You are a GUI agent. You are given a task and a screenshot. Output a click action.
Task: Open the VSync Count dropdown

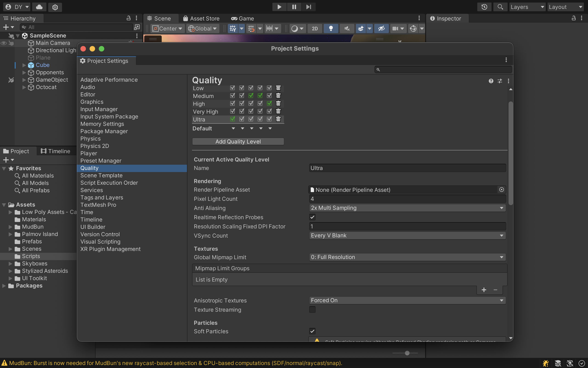407,235
